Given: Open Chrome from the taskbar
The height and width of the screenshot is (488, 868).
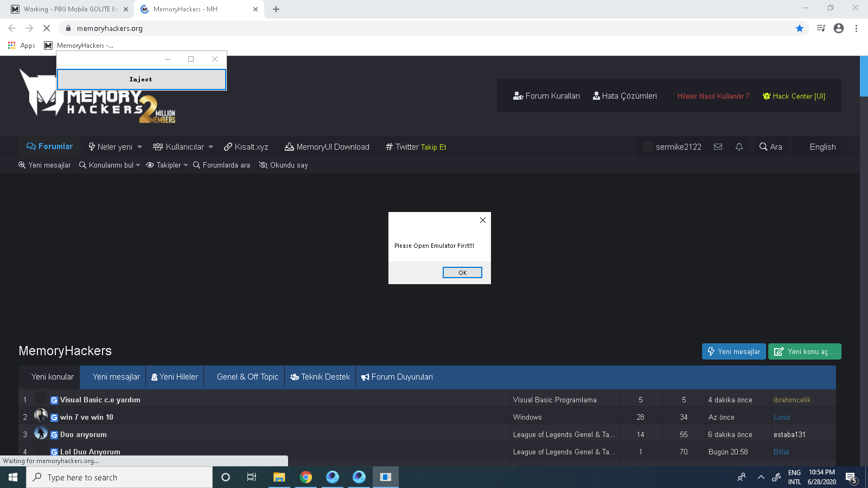Looking at the screenshot, I should [x=306, y=477].
